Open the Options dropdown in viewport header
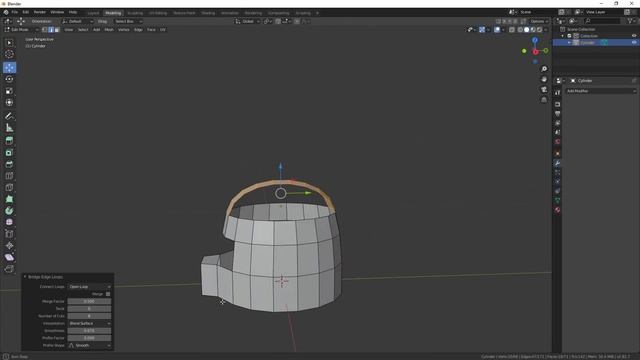 click(x=539, y=21)
